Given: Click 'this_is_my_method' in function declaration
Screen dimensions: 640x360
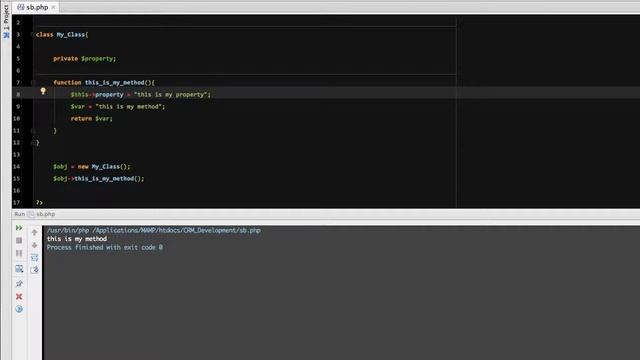Looking at the screenshot, I should point(115,82).
